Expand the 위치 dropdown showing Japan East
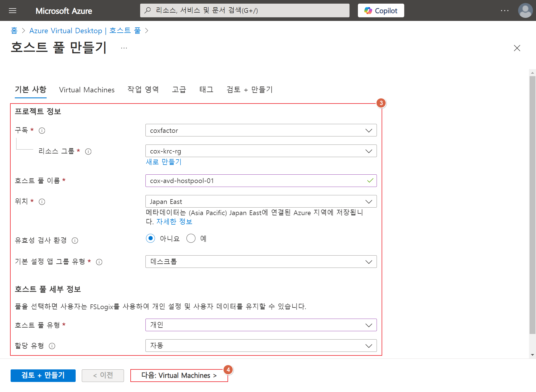 pyautogui.click(x=261, y=201)
